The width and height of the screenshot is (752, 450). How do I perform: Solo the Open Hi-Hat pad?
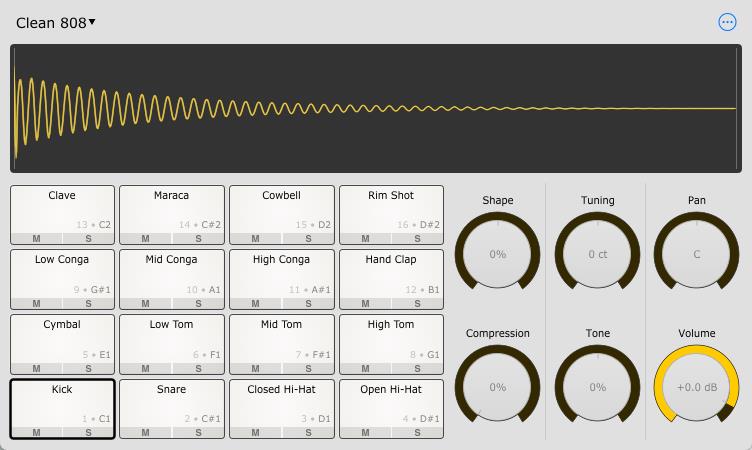[x=417, y=433]
